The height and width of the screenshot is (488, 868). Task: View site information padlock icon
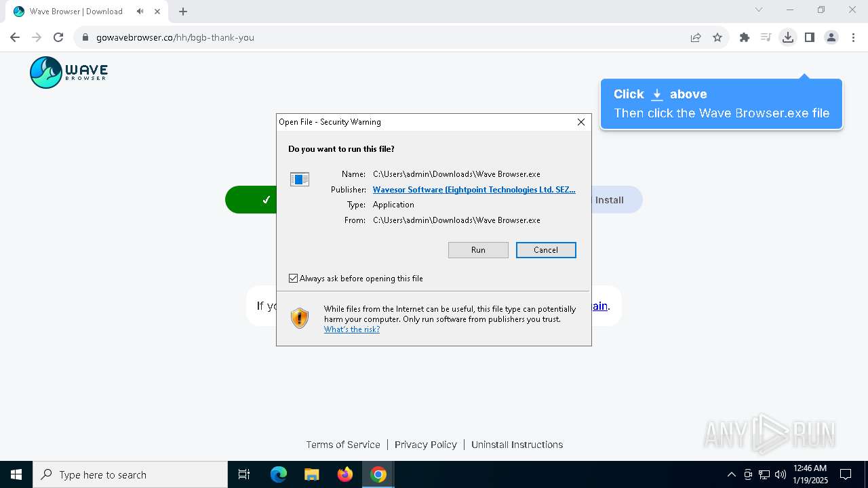click(85, 37)
